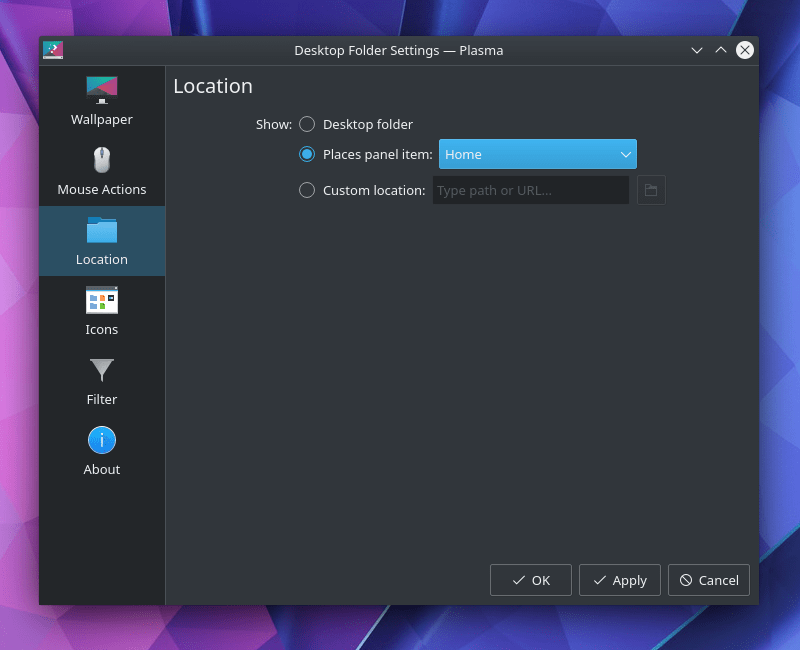Open the window menu chevron in titlebar
This screenshot has width=800, height=650.
[x=697, y=50]
